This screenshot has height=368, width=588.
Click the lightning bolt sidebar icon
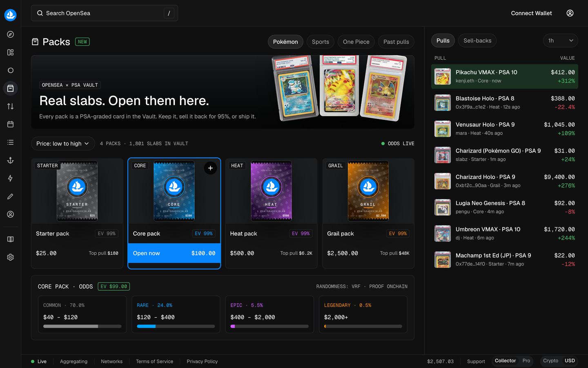click(11, 178)
